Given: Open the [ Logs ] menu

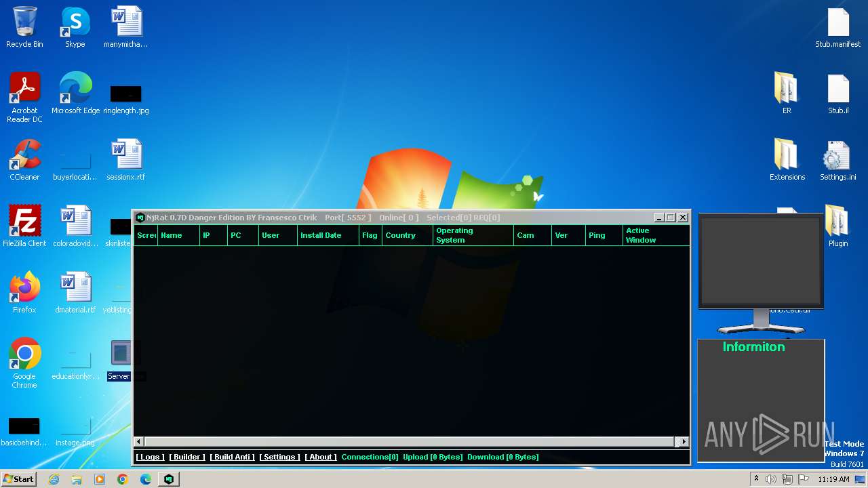Looking at the screenshot, I should [x=150, y=457].
